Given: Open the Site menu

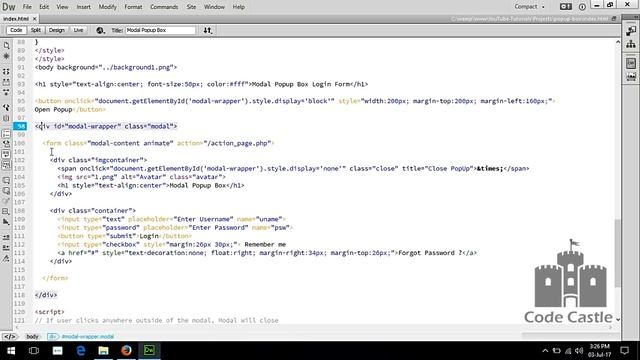Looking at the screenshot, I should coord(191,7).
